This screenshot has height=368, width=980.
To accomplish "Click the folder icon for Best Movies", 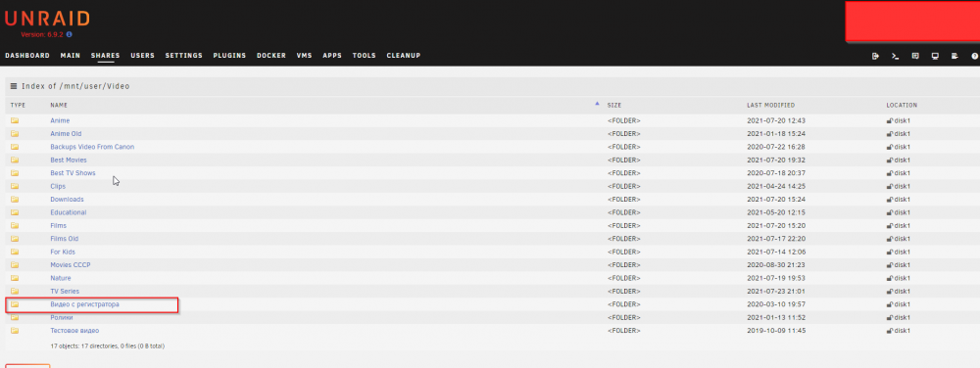I will coord(15,160).
